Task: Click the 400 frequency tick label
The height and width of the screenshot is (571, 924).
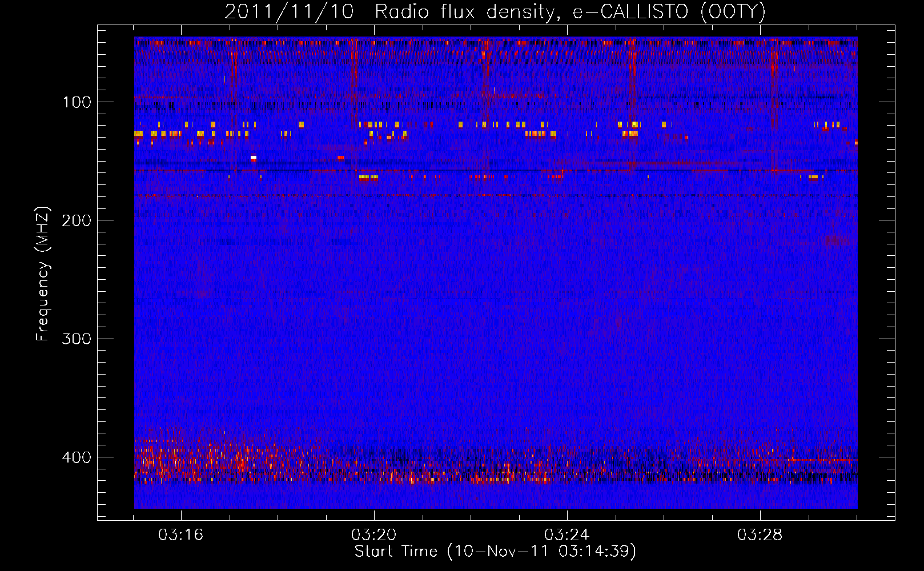Action: 77,457
